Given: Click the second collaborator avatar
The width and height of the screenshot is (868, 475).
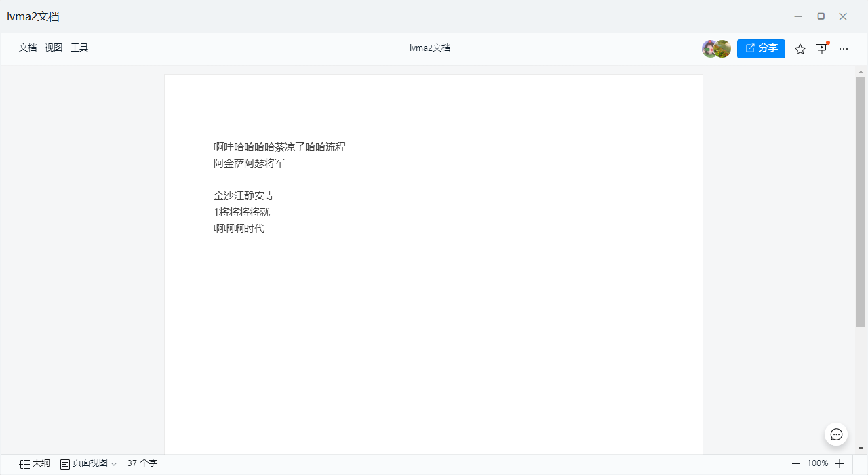Looking at the screenshot, I should coord(723,49).
